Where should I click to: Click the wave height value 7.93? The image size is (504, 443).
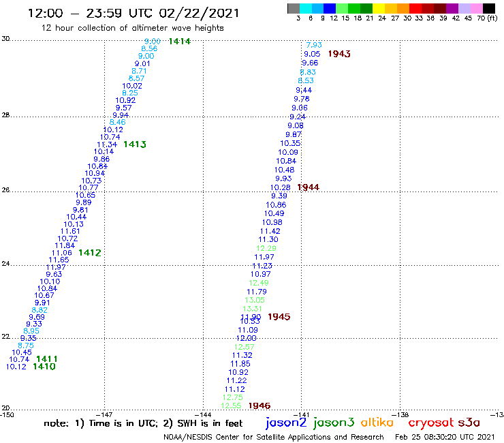314,45
